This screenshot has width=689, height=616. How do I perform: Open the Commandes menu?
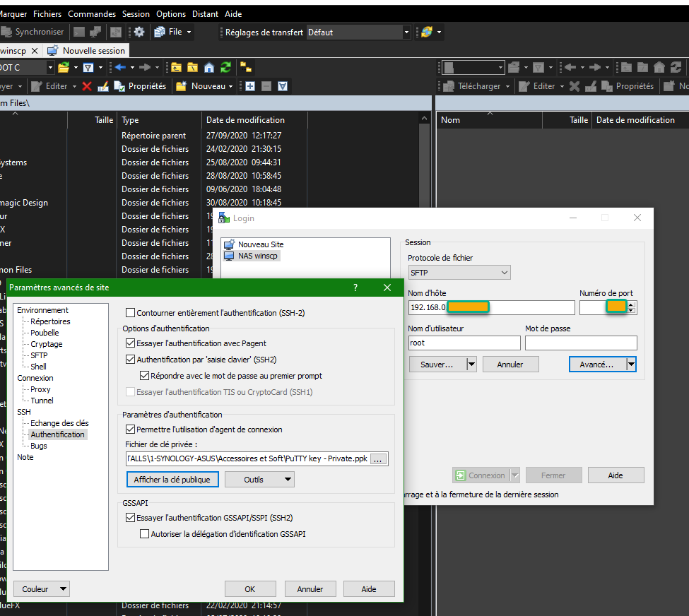pos(92,13)
